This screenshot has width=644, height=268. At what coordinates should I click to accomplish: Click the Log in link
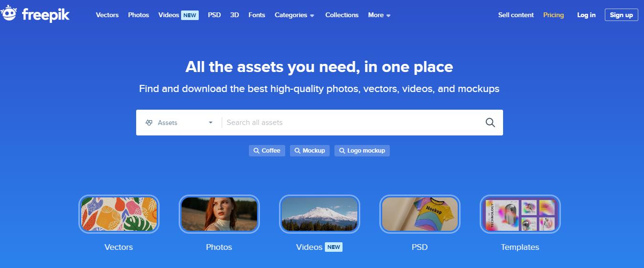click(586, 15)
